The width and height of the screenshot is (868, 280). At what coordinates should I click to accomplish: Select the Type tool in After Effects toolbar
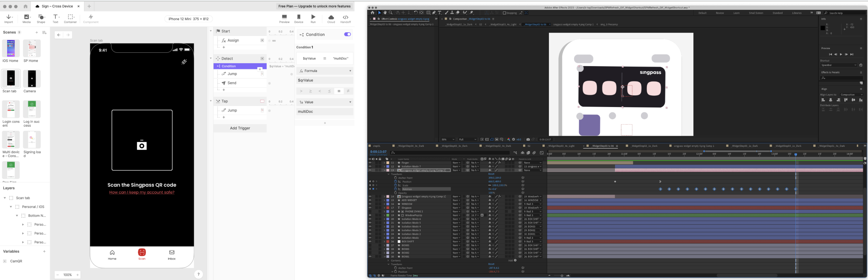click(439, 13)
